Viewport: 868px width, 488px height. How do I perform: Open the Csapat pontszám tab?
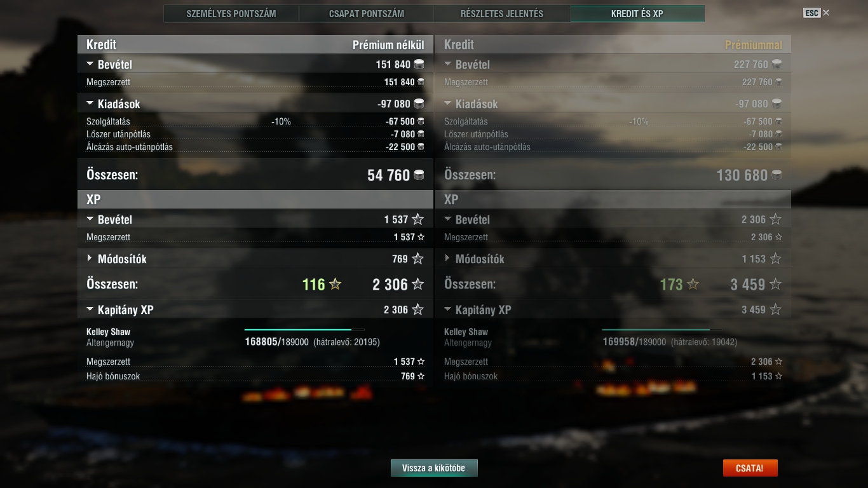tap(367, 13)
